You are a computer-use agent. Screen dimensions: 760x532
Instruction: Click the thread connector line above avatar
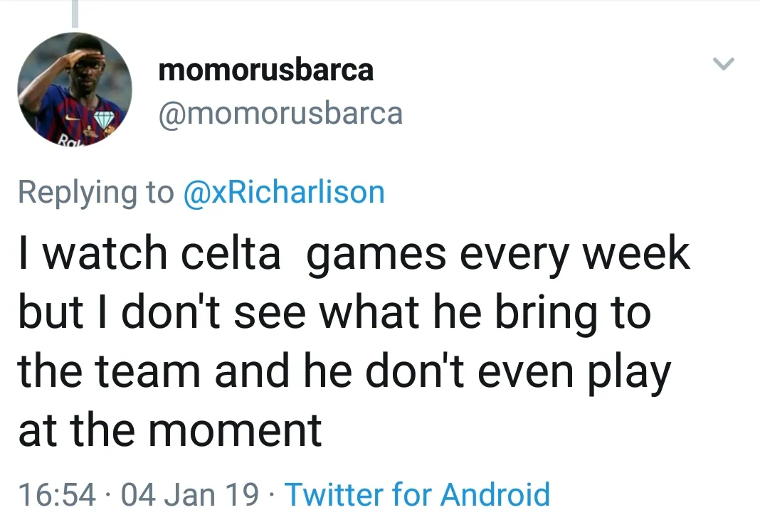[x=75, y=13]
